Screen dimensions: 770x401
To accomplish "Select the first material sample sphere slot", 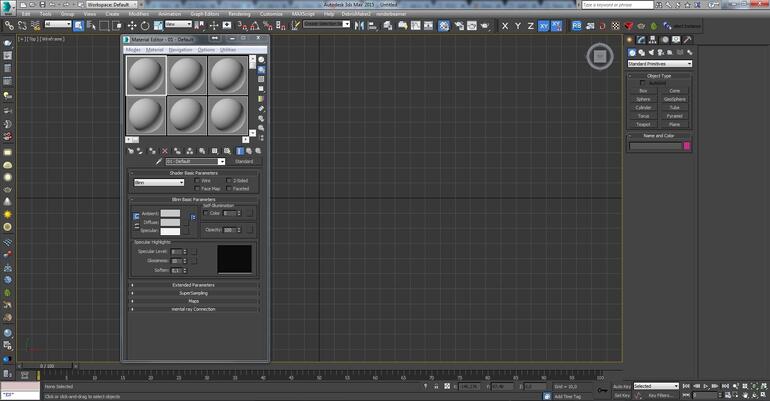I will (146, 75).
